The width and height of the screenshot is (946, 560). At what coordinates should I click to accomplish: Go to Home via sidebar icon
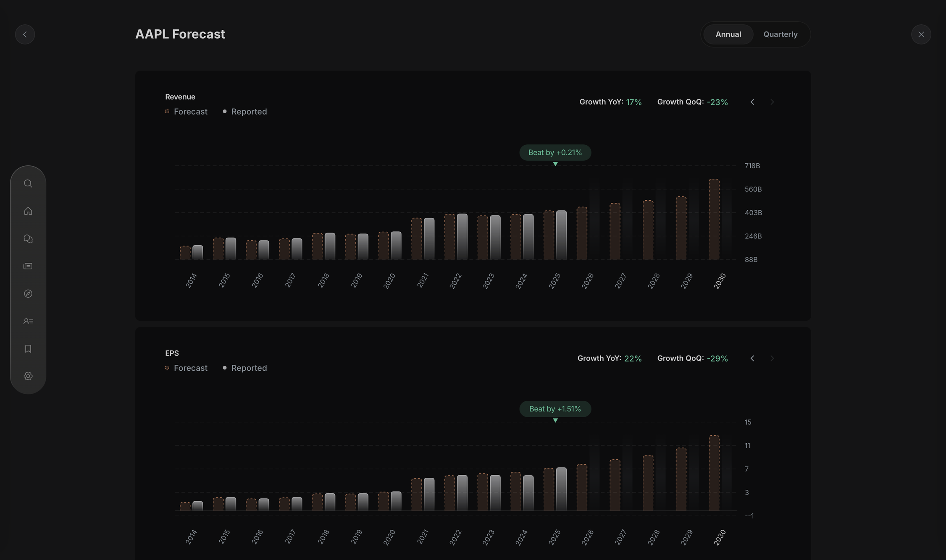click(28, 211)
